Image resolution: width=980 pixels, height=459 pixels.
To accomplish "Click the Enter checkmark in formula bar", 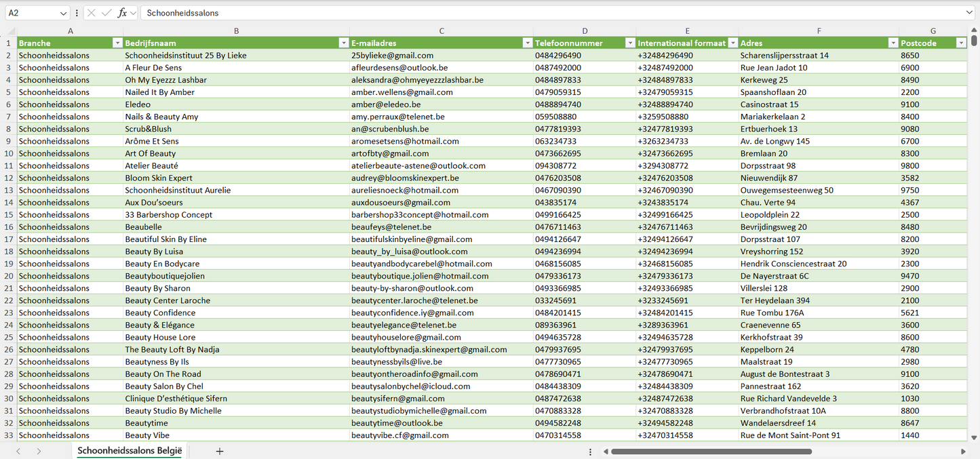I will [x=106, y=13].
